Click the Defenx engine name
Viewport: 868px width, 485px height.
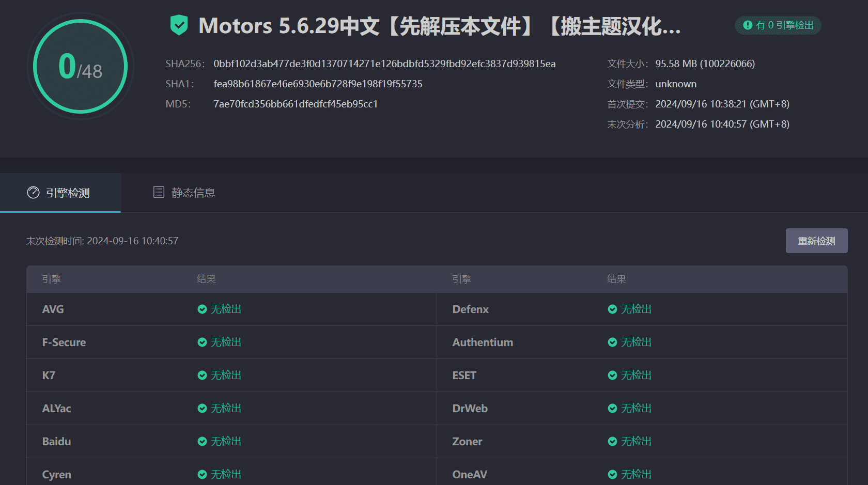[x=470, y=309]
